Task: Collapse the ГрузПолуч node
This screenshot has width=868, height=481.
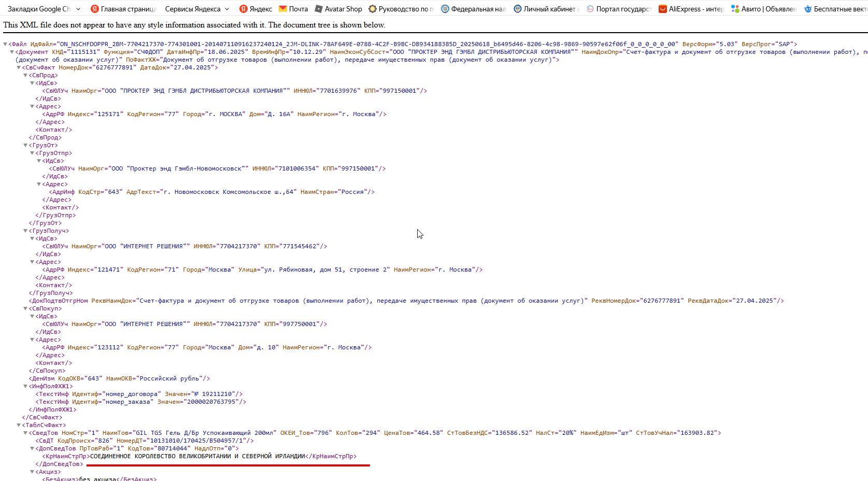Action: [x=25, y=231]
